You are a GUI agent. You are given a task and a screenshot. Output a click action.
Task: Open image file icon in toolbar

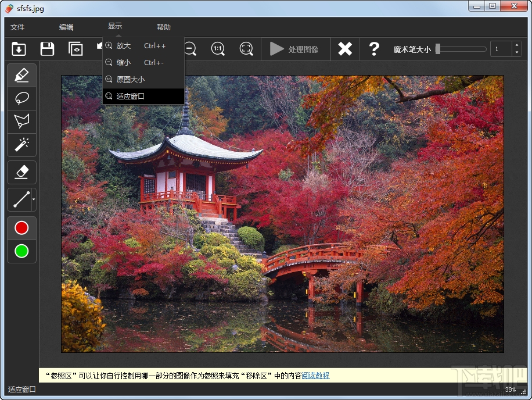click(x=19, y=49)
